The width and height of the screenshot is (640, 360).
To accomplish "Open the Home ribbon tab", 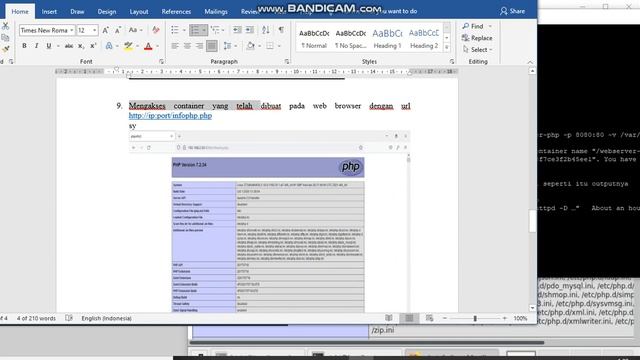I will [x=20, y=11].
